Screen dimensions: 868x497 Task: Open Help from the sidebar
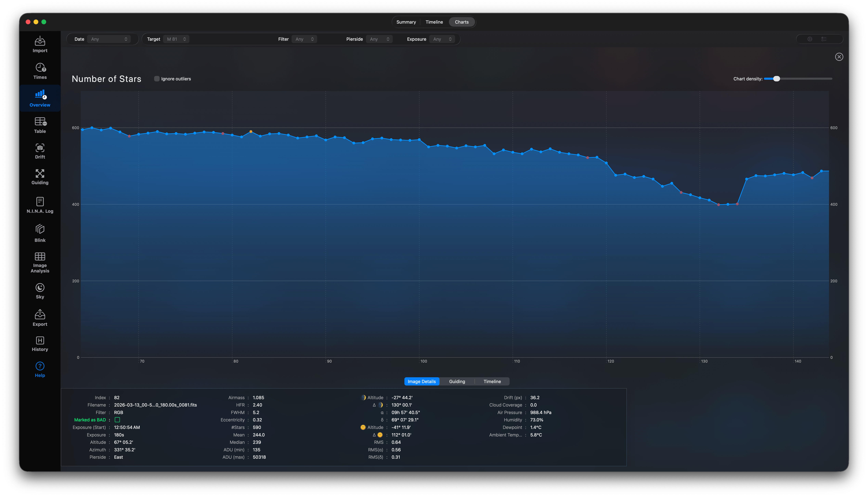point(40,370)
